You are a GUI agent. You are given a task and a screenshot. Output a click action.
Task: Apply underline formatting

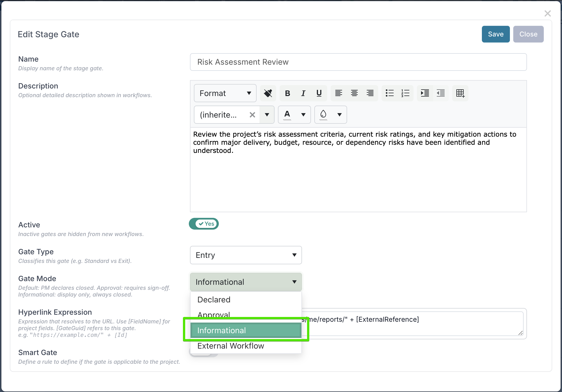click(319, 93)
